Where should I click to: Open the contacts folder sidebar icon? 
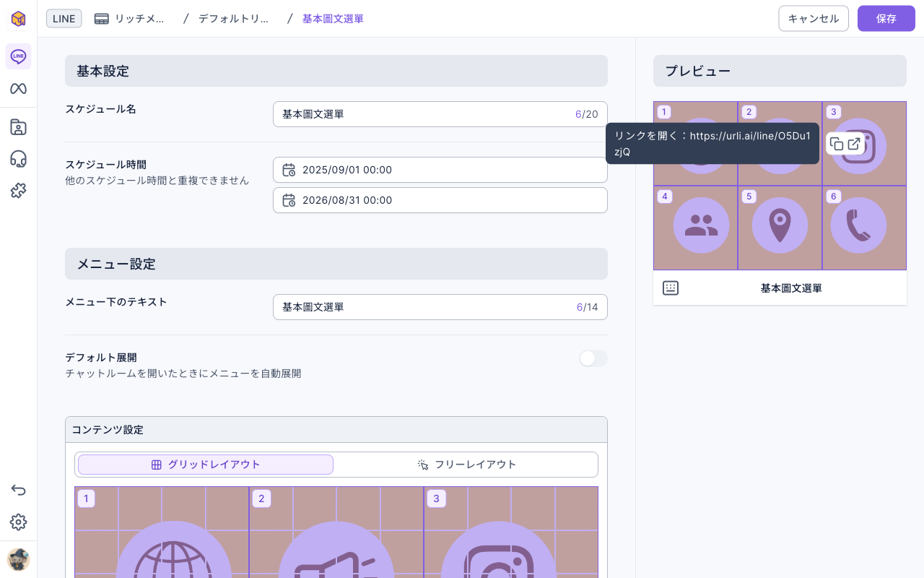tap(18, 127)
